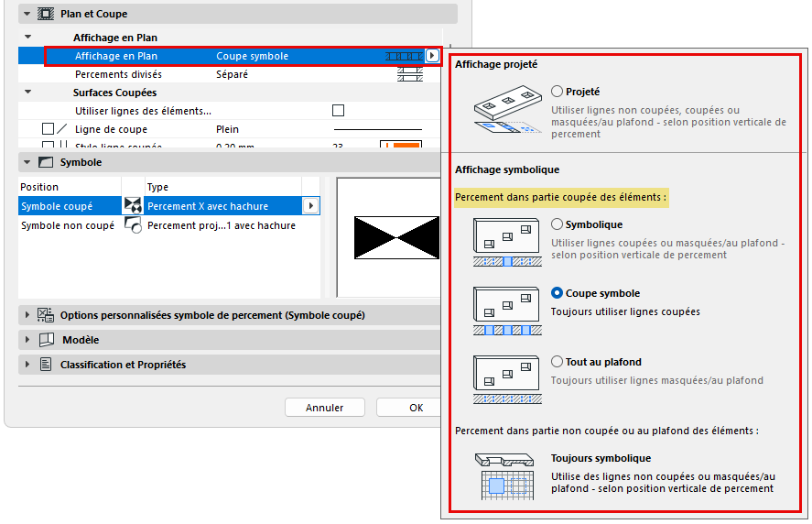
Task: Click the Percement projeté symbol icon
Action: [133, 225]
